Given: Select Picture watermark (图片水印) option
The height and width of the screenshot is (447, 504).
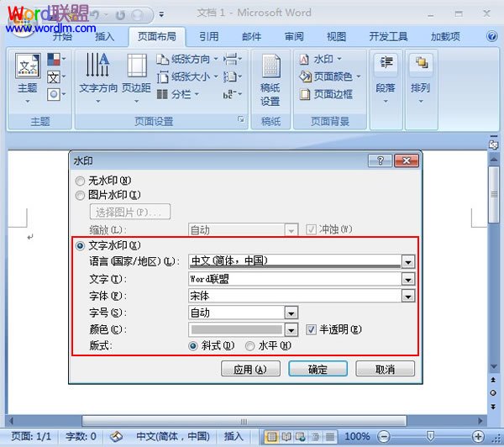Looking at the screenshot, I should 108,195.
